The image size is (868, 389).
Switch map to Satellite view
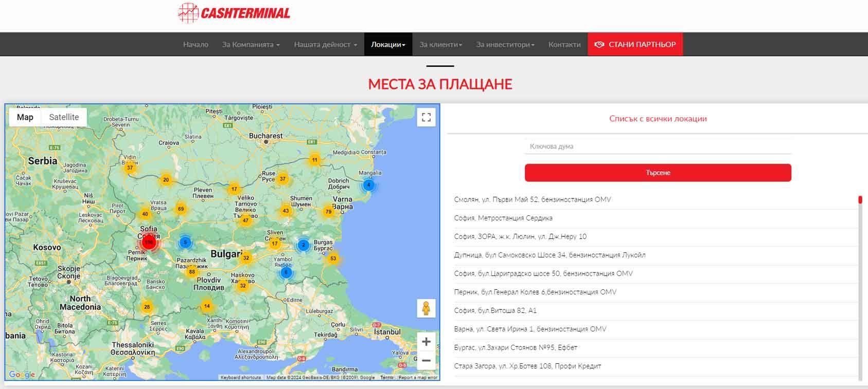pyautogui.click(x=64, y=117)
